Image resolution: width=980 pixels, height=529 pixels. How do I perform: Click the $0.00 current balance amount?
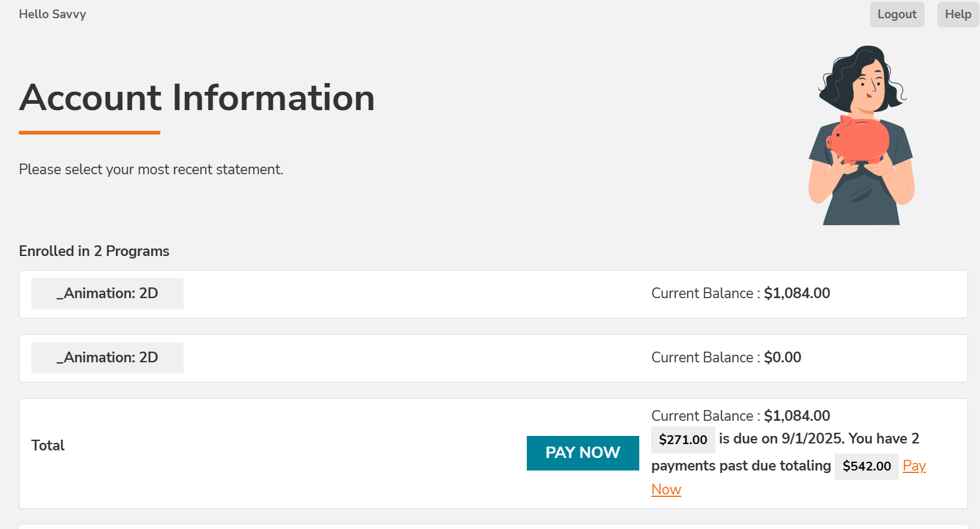(x=782, y=357)
